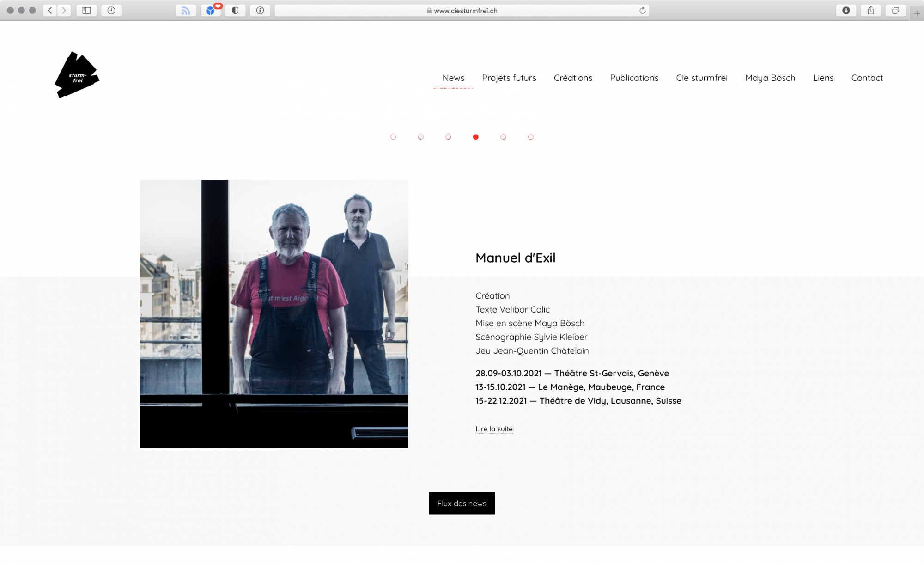Click the sturmfrei logo
Viewport: 924px width, 565px height.
click(77, 75)
